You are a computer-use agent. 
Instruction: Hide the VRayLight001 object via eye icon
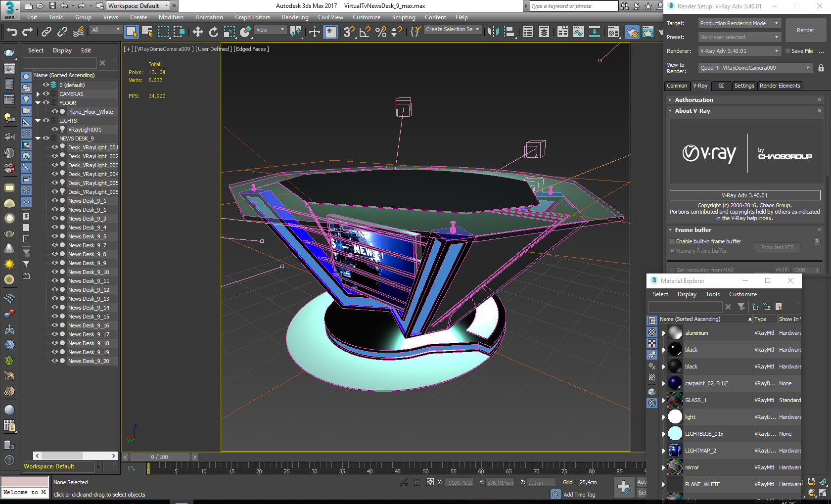[54, 130]
